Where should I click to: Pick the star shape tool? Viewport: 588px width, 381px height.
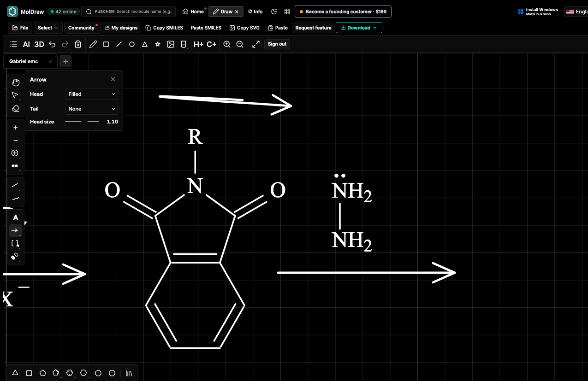(158, 44)
